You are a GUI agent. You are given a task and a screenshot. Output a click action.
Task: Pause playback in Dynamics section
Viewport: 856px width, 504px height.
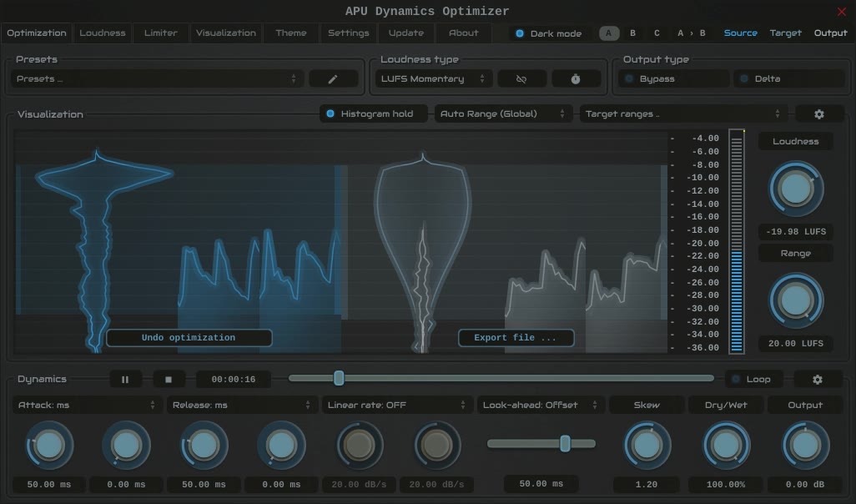[x=125, y=380]
